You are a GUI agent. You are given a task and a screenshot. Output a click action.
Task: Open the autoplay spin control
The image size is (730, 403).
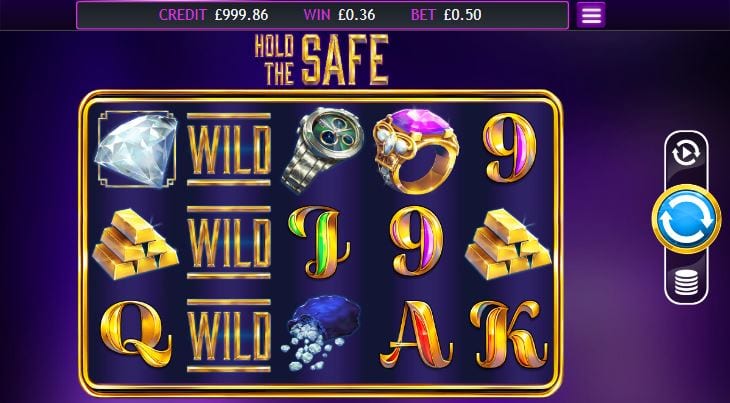(686, 153)
